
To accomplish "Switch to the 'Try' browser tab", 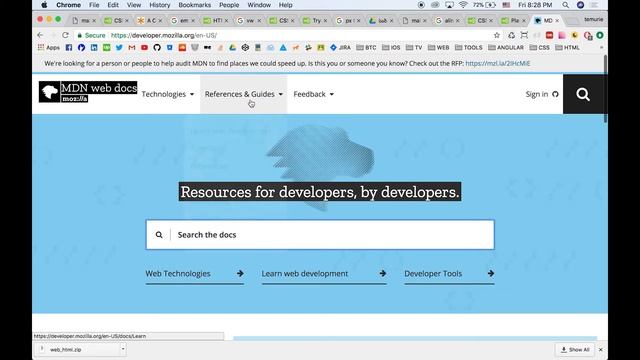I will [x=315, y=20].
